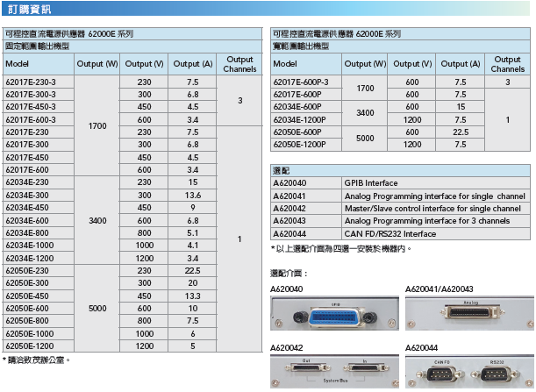Click model 62034E-300 cell
Screen dimensions: 536x392
click(x=39, y=196)
